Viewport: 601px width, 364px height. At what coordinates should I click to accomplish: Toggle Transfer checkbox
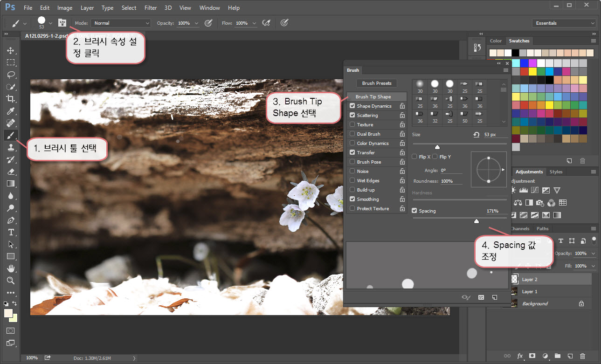click(352, 152)
